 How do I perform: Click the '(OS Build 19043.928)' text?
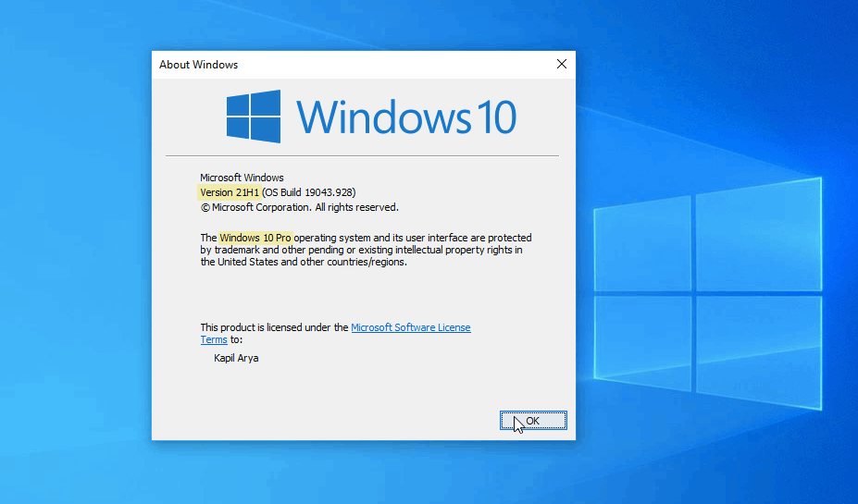click(308, 192)
